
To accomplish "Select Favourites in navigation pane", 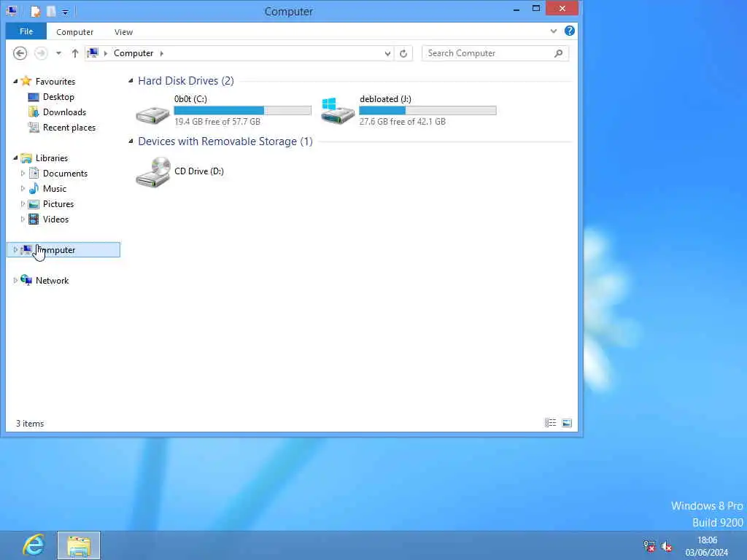I will click(x=55, y=82).
